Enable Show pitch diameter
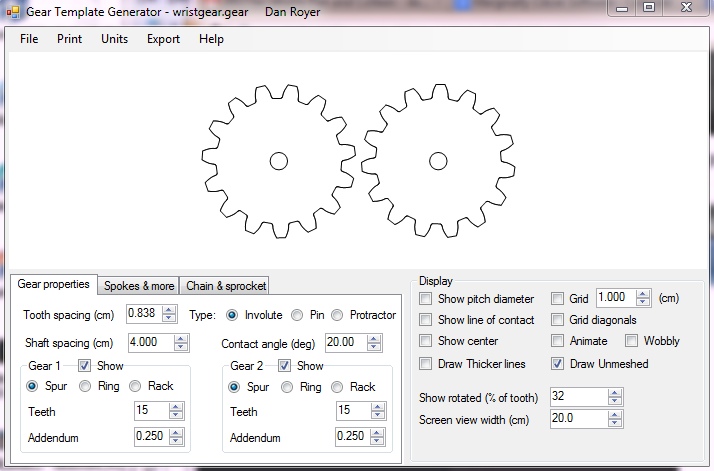This screenshot has height=471, width=714. (425, 299)
